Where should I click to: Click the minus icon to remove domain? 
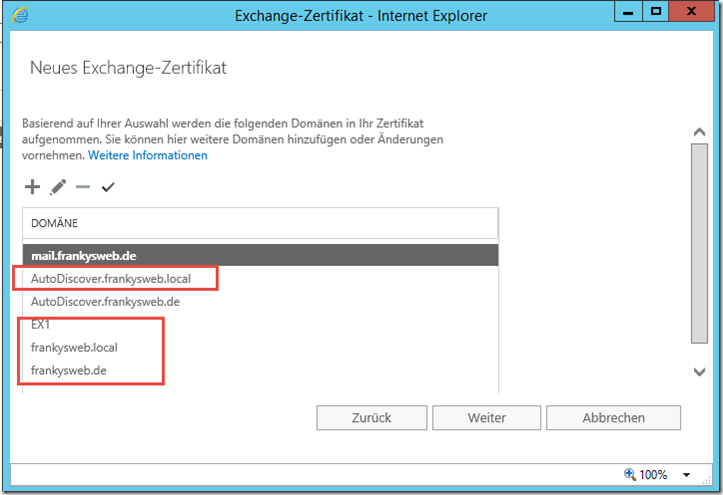83,187
